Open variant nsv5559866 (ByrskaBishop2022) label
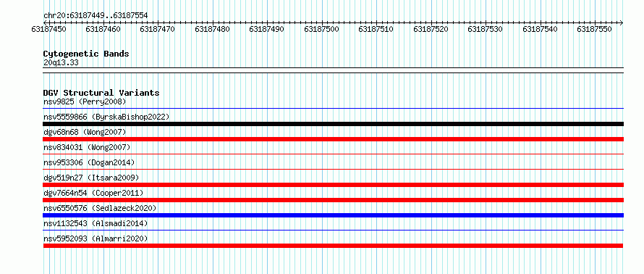 click(x=106, y=117)
